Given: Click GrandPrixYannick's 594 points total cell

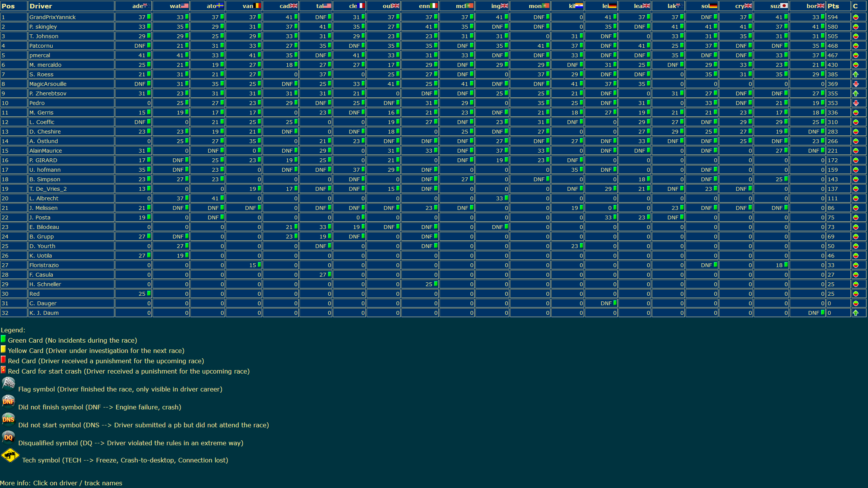Looking at the screenshot, I should pos(833,17).
